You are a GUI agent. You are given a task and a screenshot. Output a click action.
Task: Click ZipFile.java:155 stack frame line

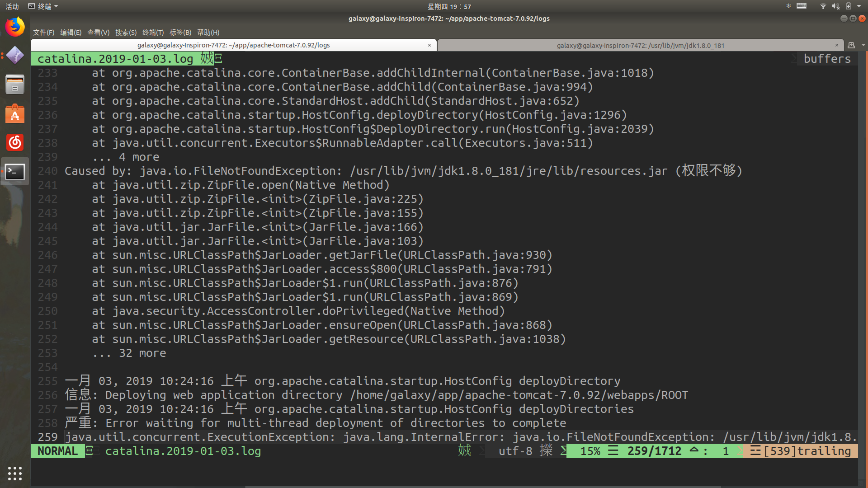(258, 213)
